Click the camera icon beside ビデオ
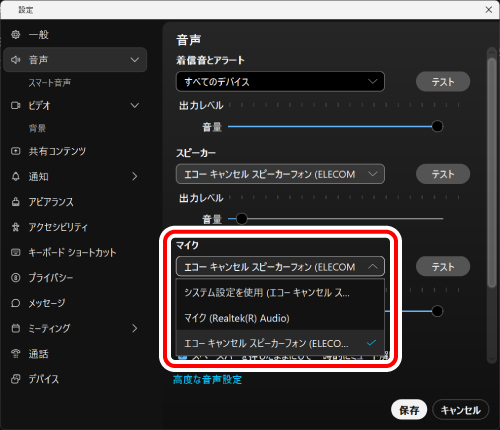The width and height of the screenshot is (500, 430). tap(15, 105)
